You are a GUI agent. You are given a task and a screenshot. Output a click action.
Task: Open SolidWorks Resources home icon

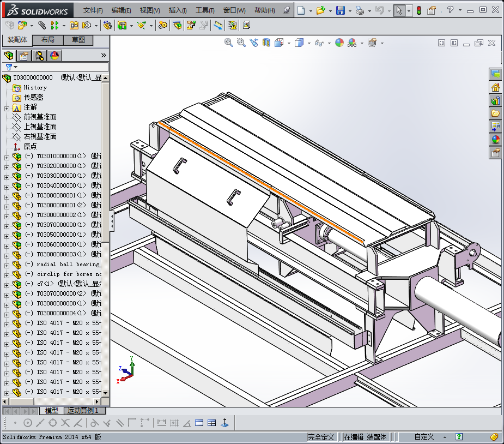pos(495,87)
